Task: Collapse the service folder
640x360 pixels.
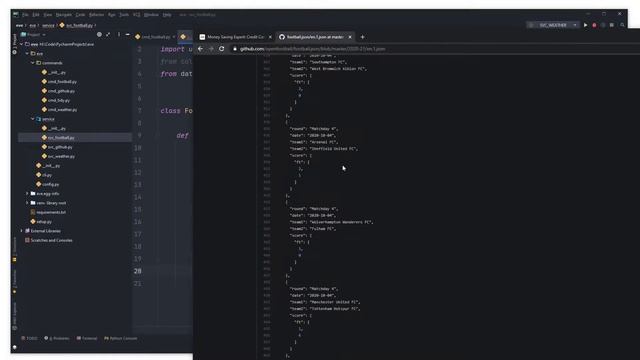Action: tap(33, 119)
